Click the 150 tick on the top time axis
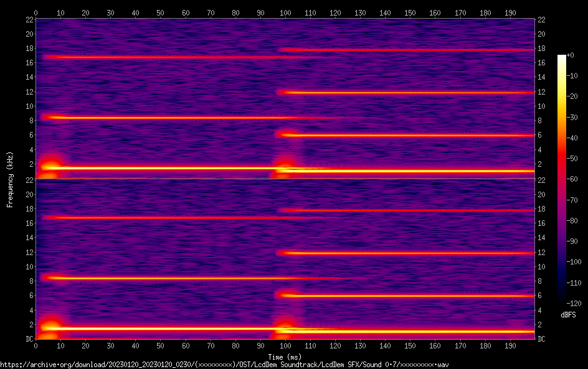588x369 pixels. [410, 12]
